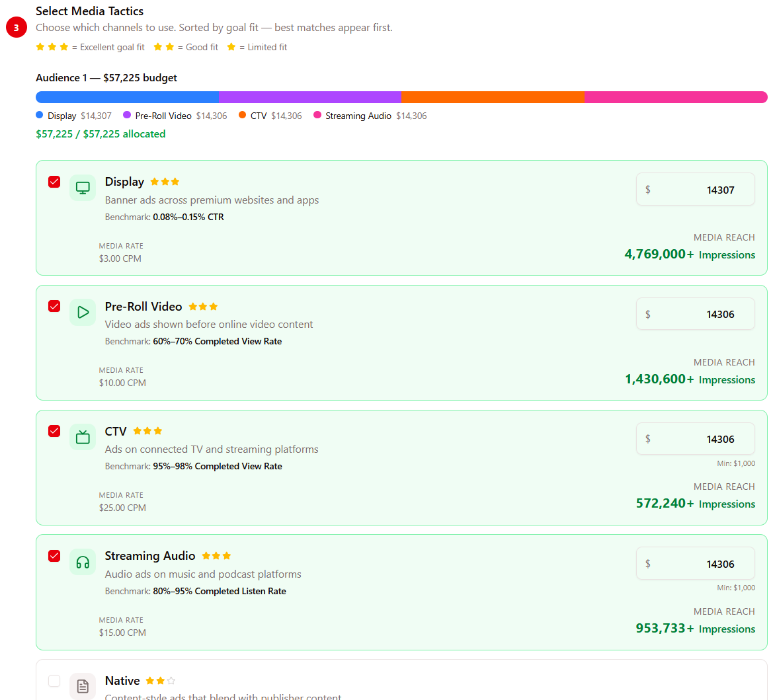Uncheck the Streaming Audio checkbox
The image size is (773, 700).
(x=54, y=556)
